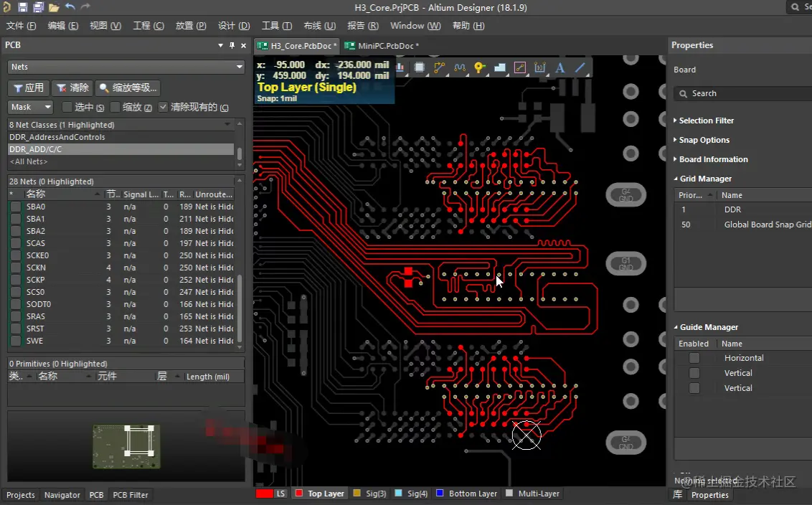Pin the PCB panel with pushpin icon
The width and height of the screenshot is (812, 505).
coord(232,46)
